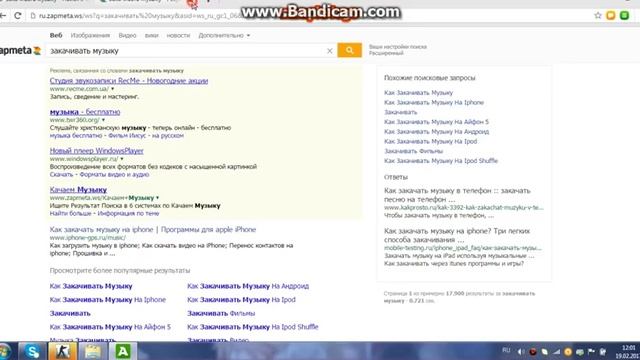Click the green browser extension icon
The height and width of the screenshot is (360, 640).
click(624, 16)
